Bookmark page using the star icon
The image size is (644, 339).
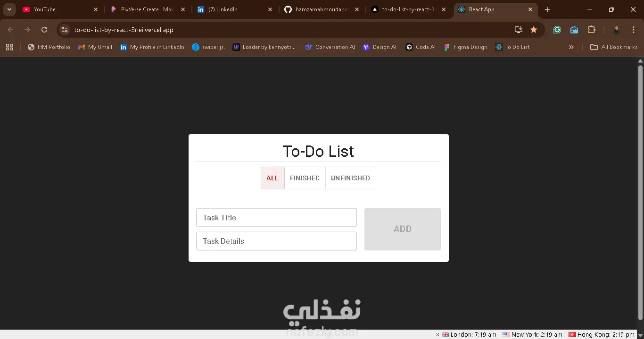[534, 30]
